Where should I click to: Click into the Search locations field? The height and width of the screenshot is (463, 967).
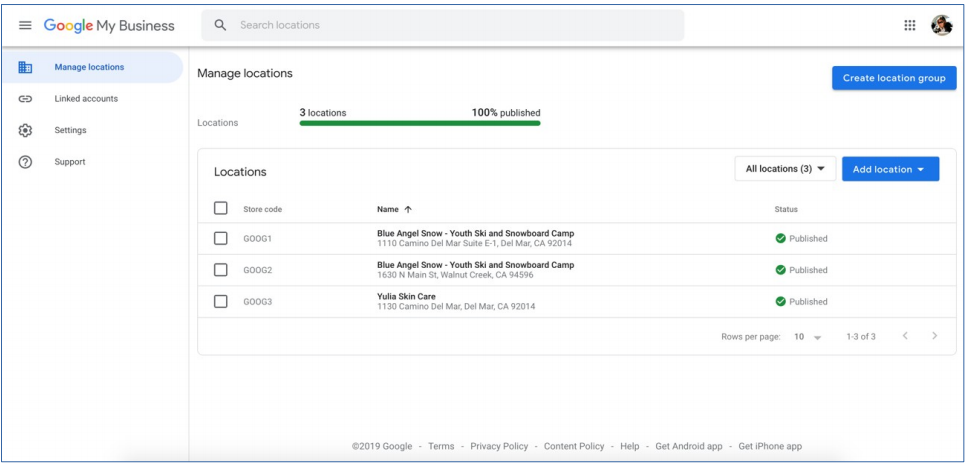point(450,25)
